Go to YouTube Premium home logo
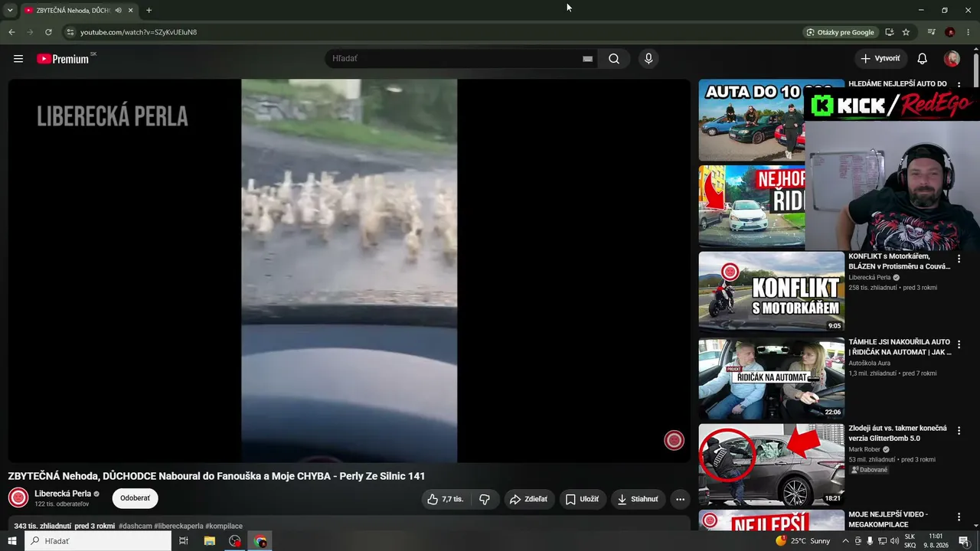Viewport: 980px width, 551px height. point(63,59)
